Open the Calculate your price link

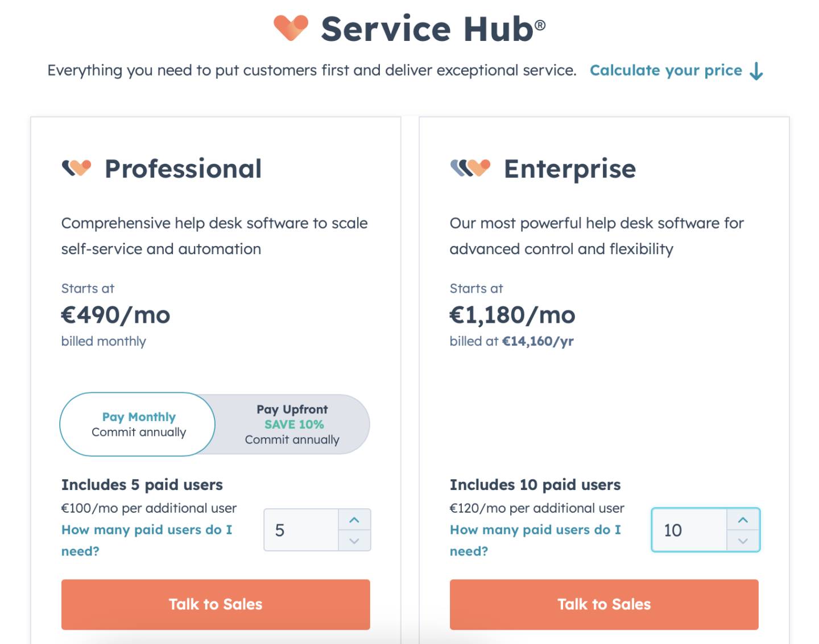[665, 70]
